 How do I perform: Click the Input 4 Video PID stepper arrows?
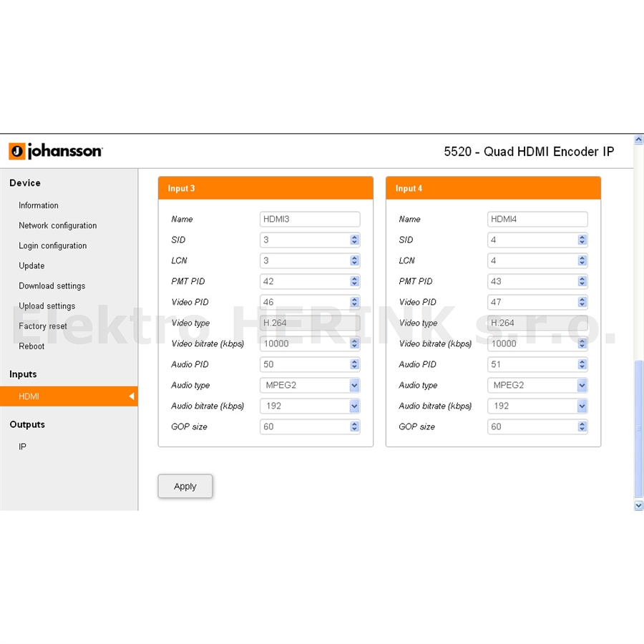tap(582, 302)
